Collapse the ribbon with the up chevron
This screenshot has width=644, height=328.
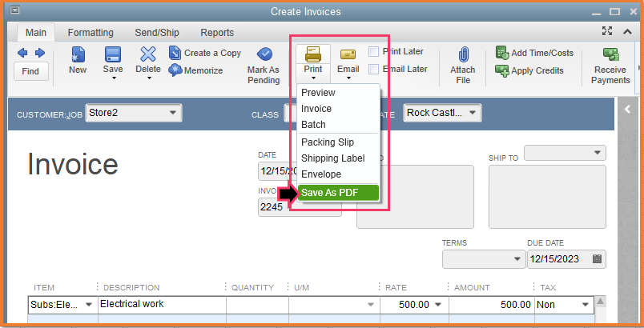point(627,31)
